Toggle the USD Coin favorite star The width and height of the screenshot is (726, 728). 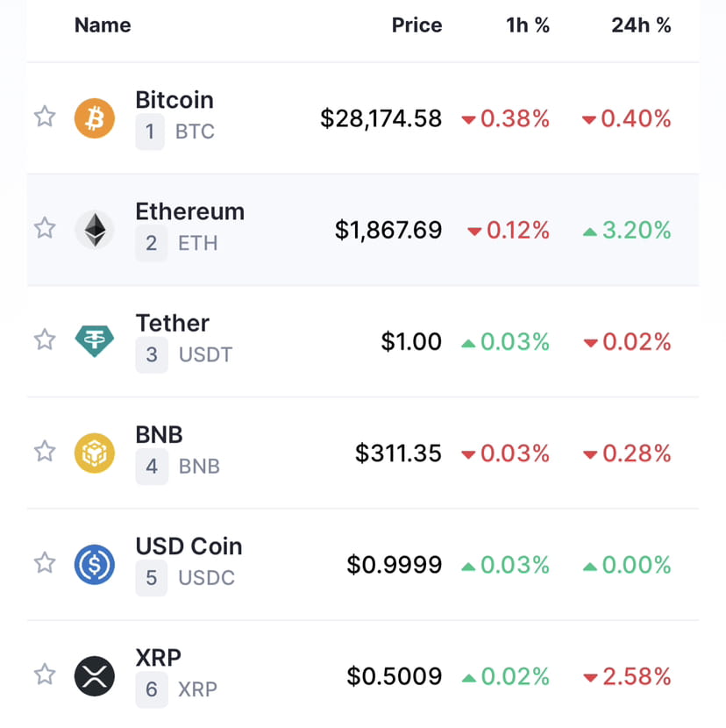pyautogui.click(x=45, y=563)
